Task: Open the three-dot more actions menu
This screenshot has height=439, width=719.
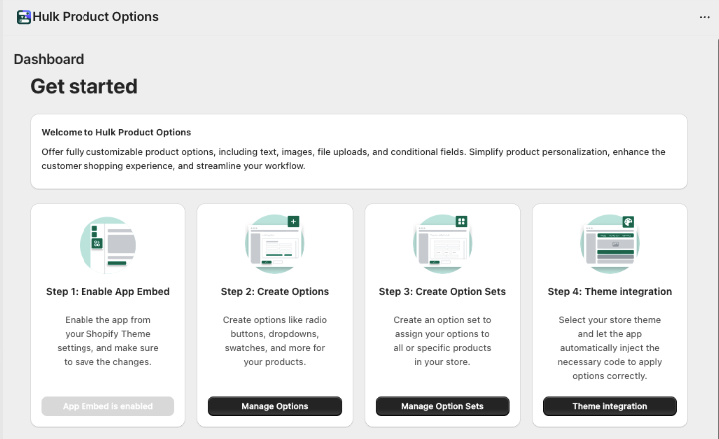Action: point(704,17)
